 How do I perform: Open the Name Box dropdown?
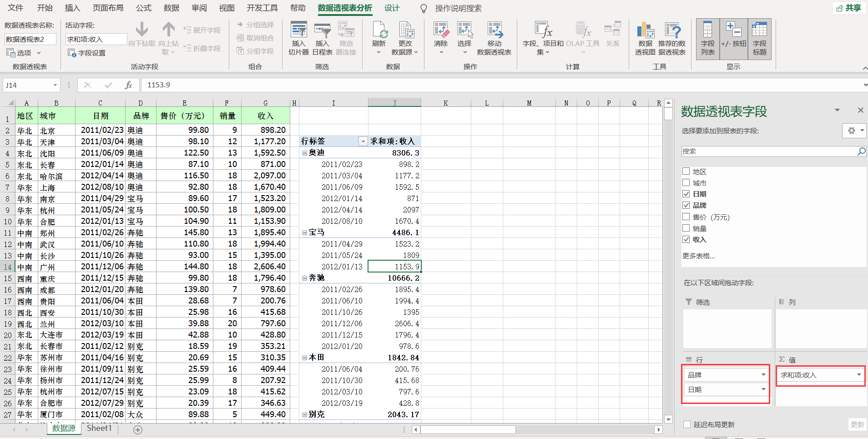pyautogui.click(x=55, y=85)
